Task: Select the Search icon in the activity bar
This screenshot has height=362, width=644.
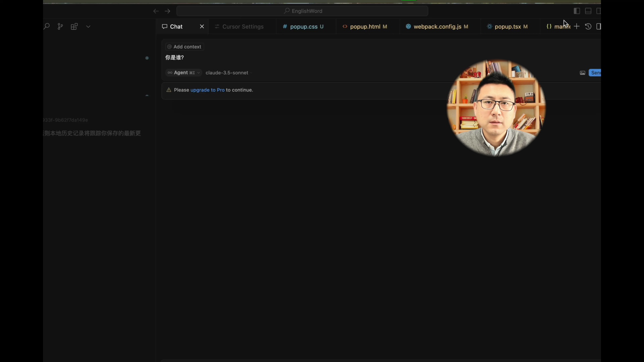Action: 47,26
